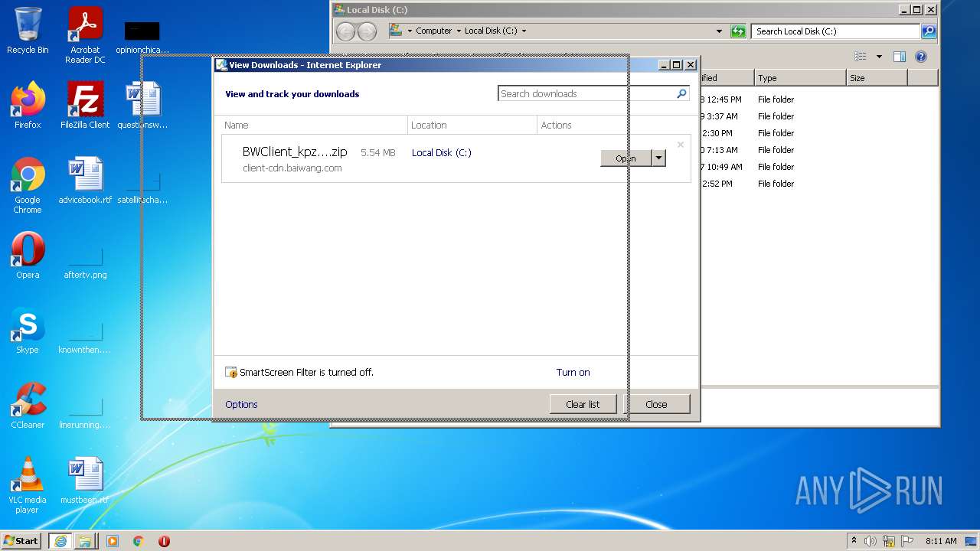Click the Search downloads field
The height and width of the screenshot is (551, 980).
[x=586, y=93]
